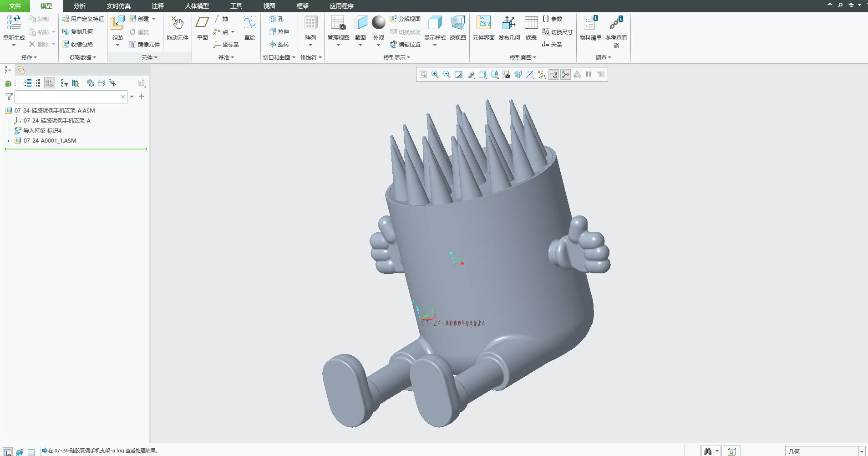
Task: Click the layers icon in model tree toolbar
Action: (102, 83)
